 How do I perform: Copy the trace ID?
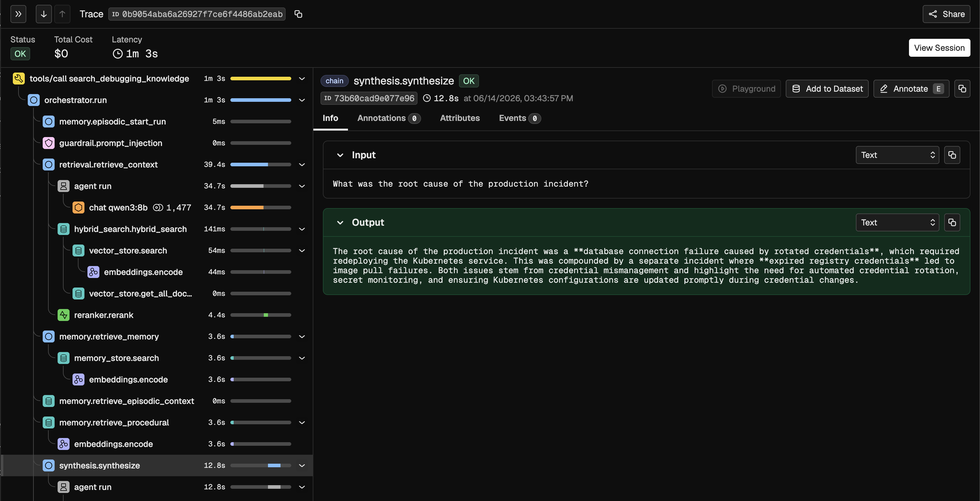pyautogui.click(x=298, y=14)
